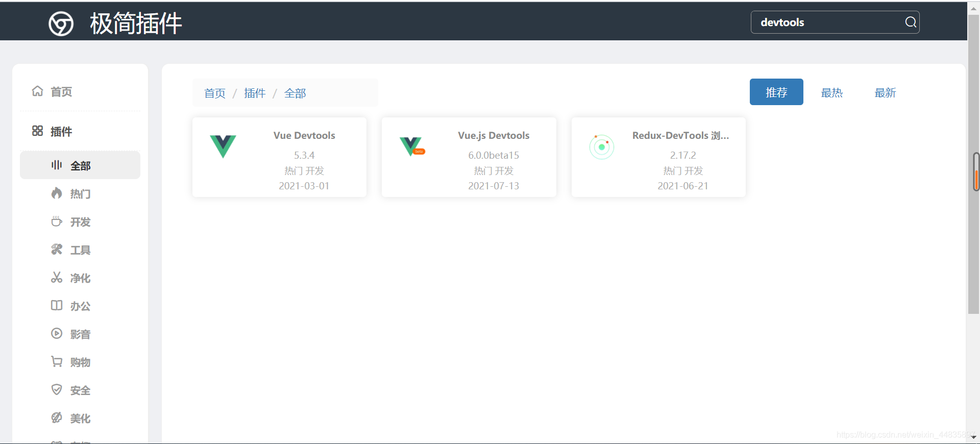Focus the search field containing devtools
980x444 pixels.
pos(835,22)
